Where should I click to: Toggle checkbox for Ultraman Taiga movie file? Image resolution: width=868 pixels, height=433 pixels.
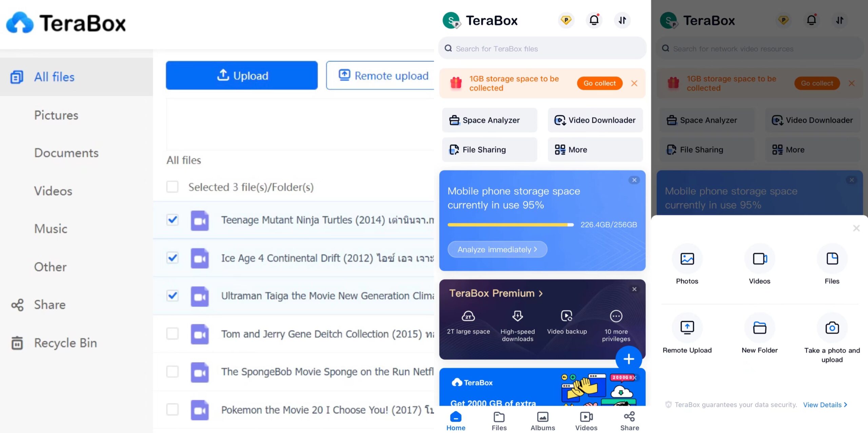point(172,295)
